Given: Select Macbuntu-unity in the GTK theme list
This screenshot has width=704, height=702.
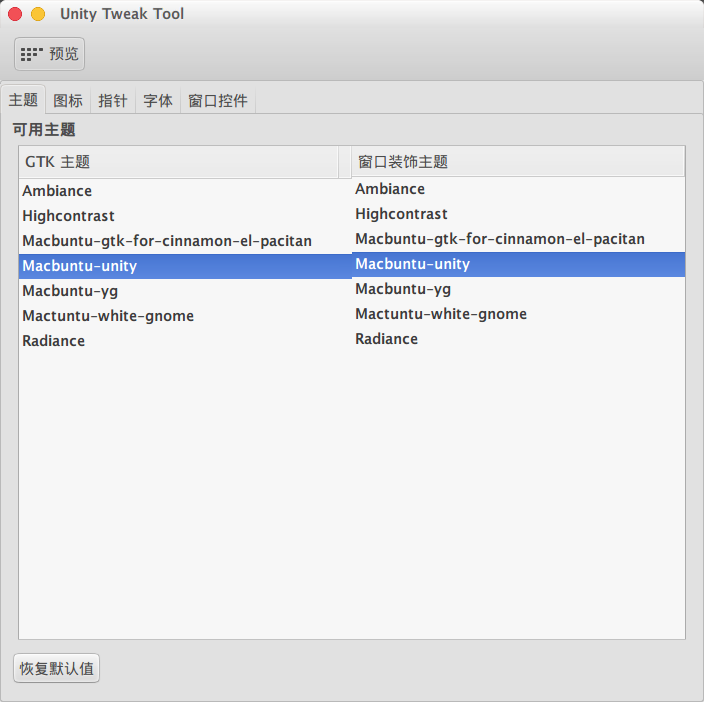Looking at the screenshot, I should click(x=185, y=266).
